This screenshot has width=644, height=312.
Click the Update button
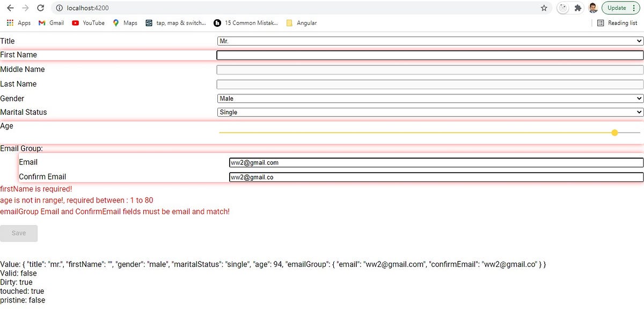pos(617,8)
